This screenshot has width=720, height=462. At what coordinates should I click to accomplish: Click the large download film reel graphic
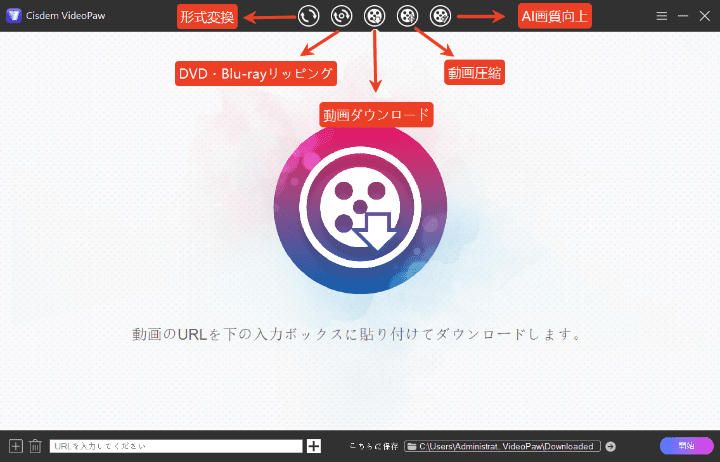coord(360,208)
